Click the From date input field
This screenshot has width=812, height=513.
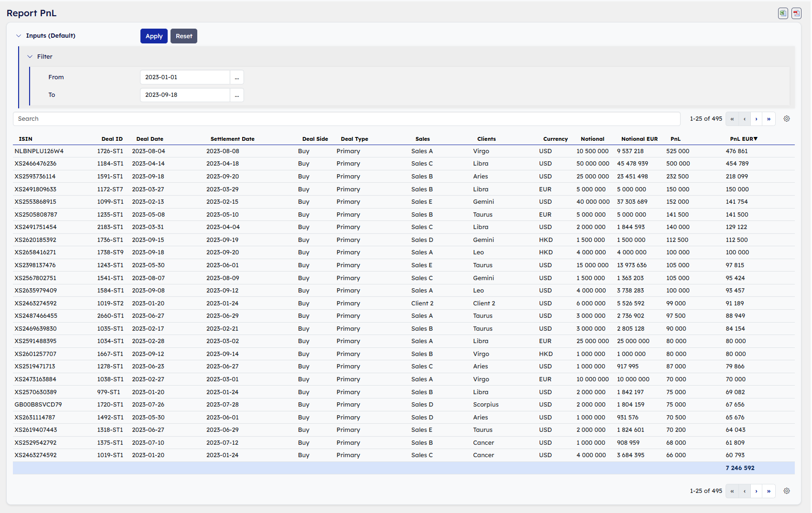pyautogui.click(x=185, y=77)
